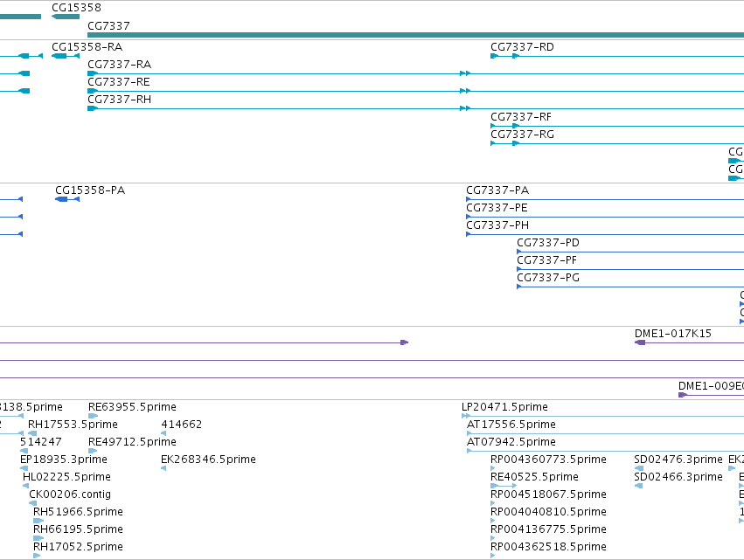Click the CG15358-RA transcript label
This screenshot has height=560, width=744.
pos(87,47)
